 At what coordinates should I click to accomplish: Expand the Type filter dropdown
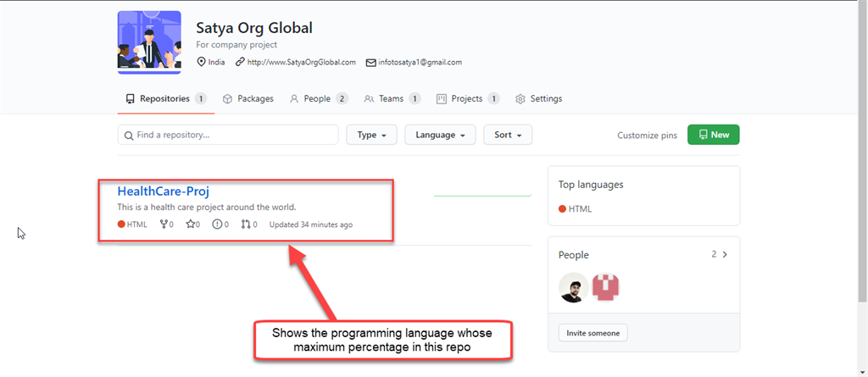pos(371,135)
